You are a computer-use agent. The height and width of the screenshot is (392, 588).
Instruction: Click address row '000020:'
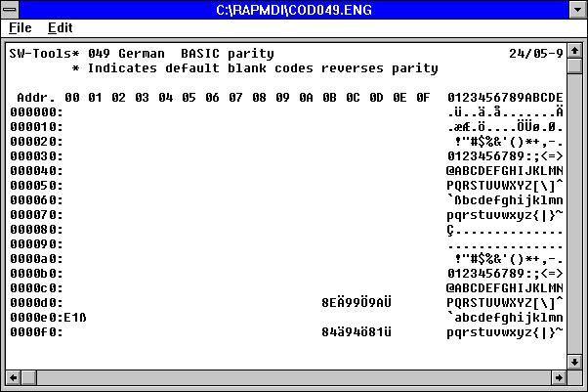tap(36, 142)
